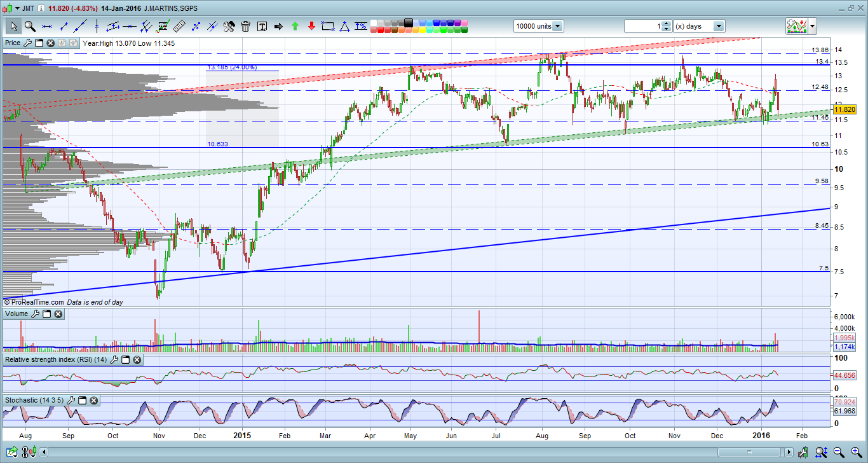The height and width of the screenshot is (463, 868).
Task: Increase the timeframe number with up stepper
Action: coord(666,24)
